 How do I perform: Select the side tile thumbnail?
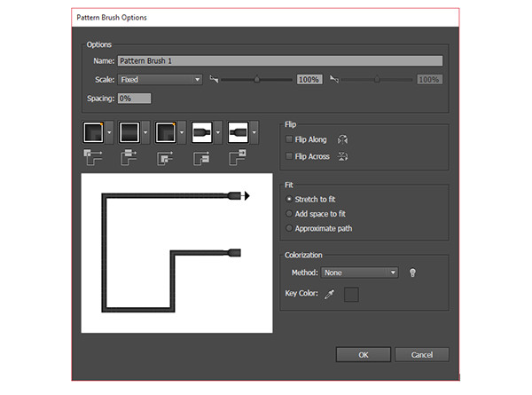click(x=129, y=132)
